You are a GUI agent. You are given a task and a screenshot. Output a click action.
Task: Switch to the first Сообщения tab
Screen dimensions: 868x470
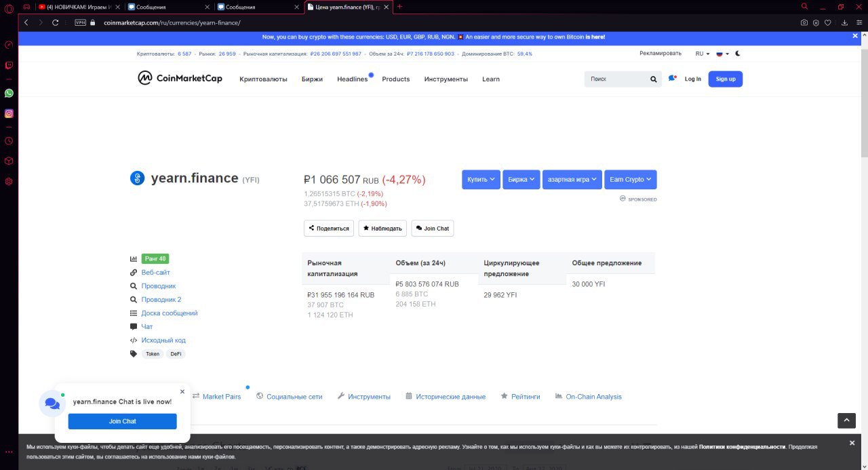[x=170, y=7]
